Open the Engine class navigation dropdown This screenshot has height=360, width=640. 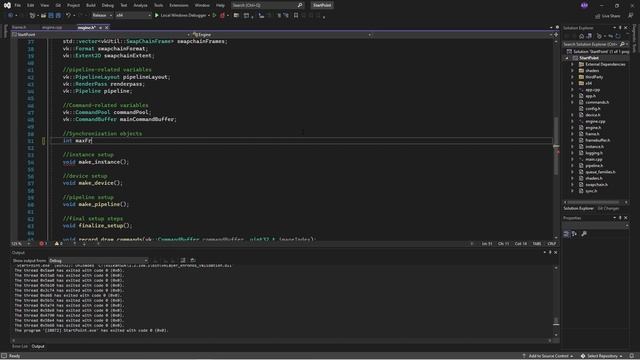click(x=282, y=35)
